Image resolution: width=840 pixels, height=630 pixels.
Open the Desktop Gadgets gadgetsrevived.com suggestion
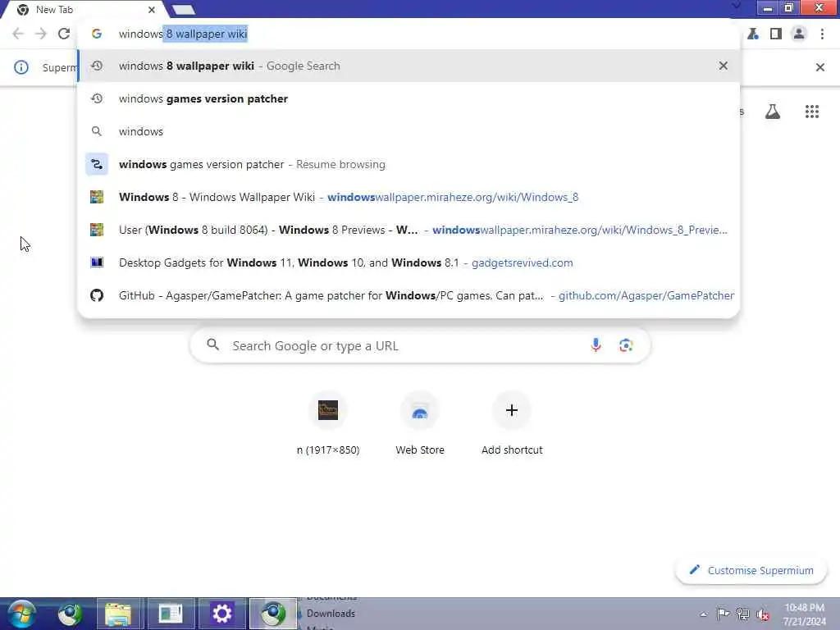409,262
